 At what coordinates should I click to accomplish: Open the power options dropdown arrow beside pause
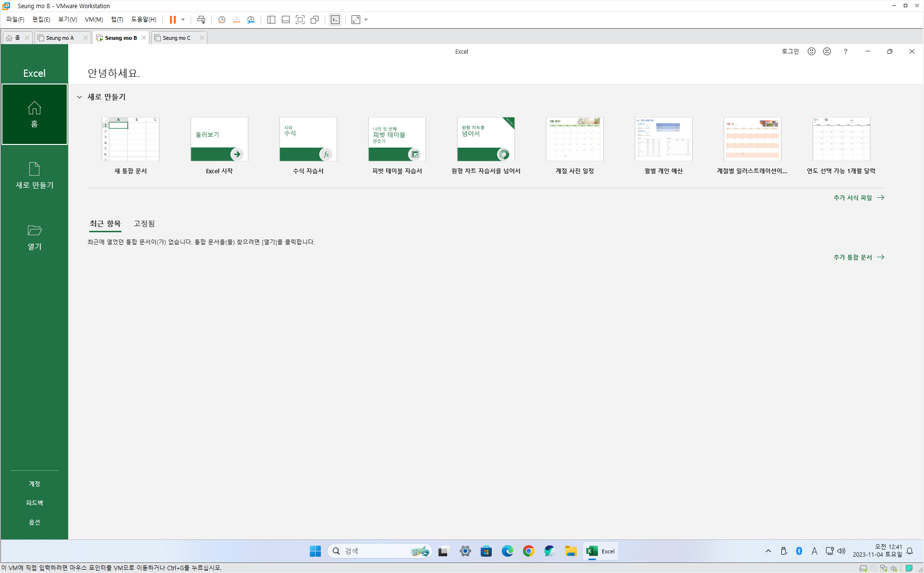tap(183, 20)
